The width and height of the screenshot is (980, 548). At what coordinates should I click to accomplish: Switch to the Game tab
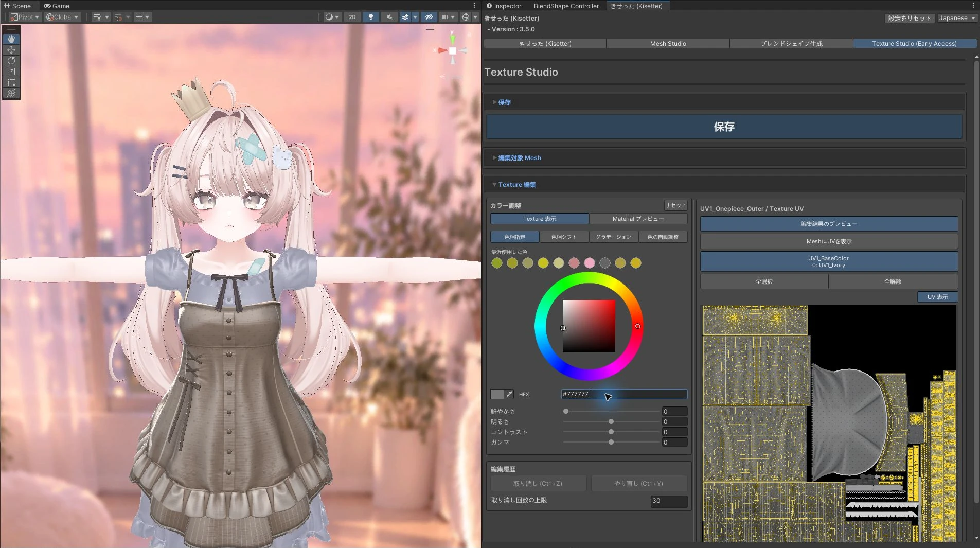(x=57, y=6)
